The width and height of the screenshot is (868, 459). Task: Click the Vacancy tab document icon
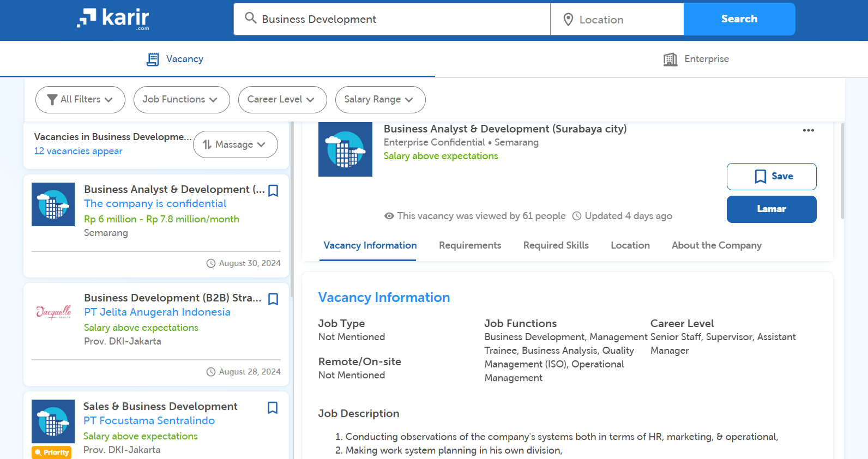tap(153, 59)
